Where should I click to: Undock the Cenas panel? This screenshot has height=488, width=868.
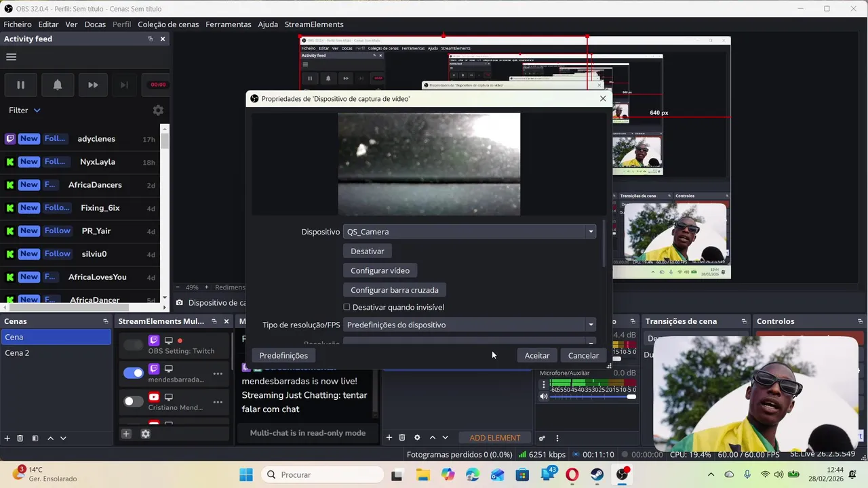(x=106, y=321)
